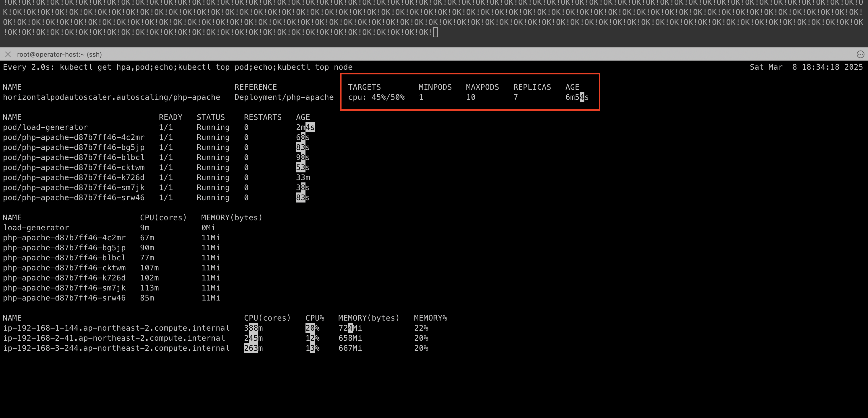Click the watch command header line
The height and width of the screenshot is (418, 868).
[177, 67]
